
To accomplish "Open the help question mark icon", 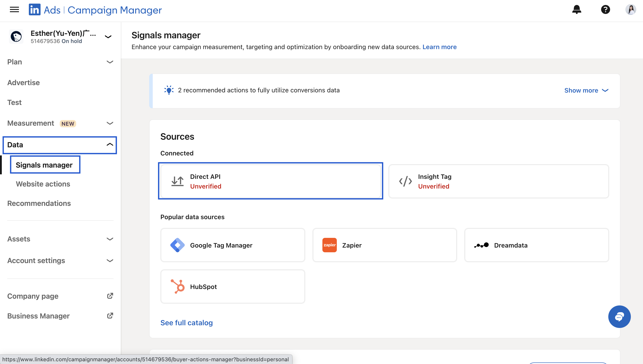I will [x=605, y=9].
